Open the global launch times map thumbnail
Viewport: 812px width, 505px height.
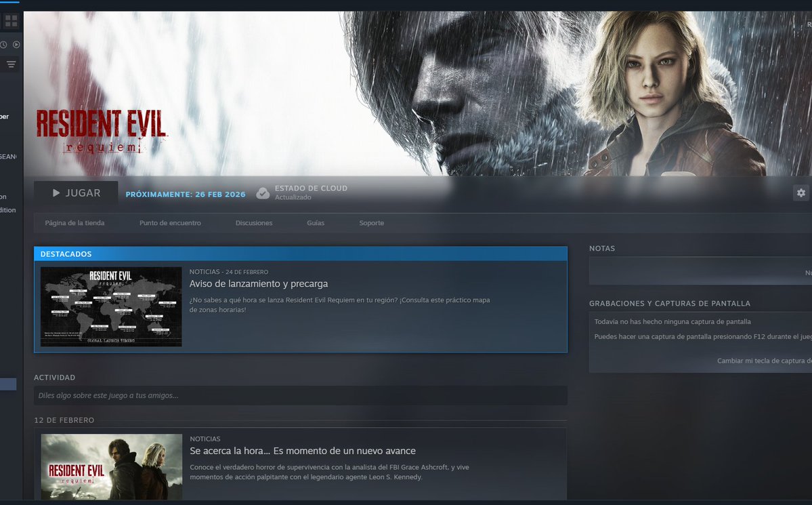tap(111, 306)
